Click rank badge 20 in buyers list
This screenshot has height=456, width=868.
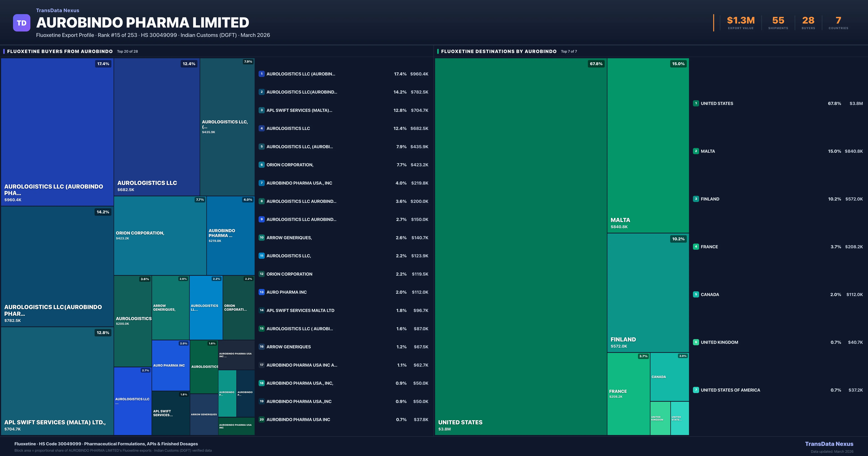point(261,420)
